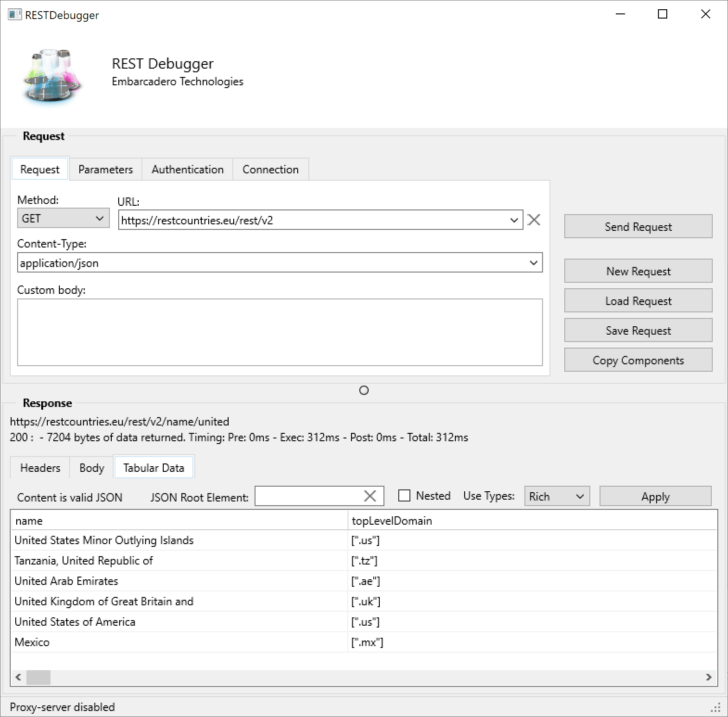Click the horizontal scrollbar thumb in the table
The image size is (728, 717).
[38, 677]
